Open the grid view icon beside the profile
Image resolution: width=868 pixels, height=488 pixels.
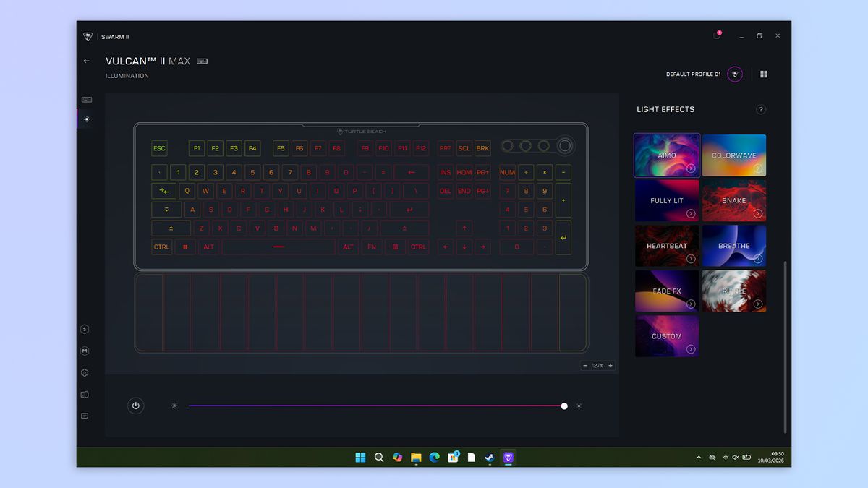[x=764, y=74]
